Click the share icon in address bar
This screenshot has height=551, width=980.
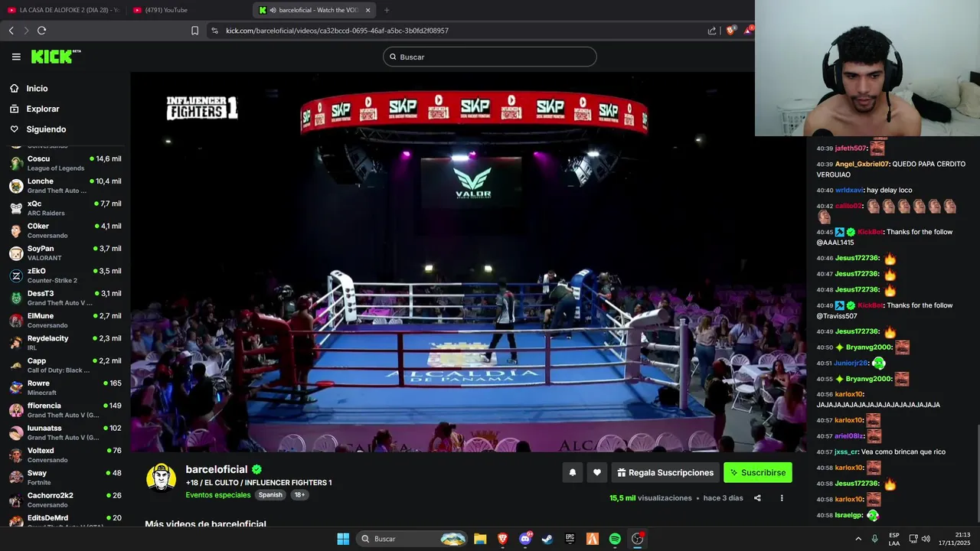pyautogui.click(x=712, y=31)
